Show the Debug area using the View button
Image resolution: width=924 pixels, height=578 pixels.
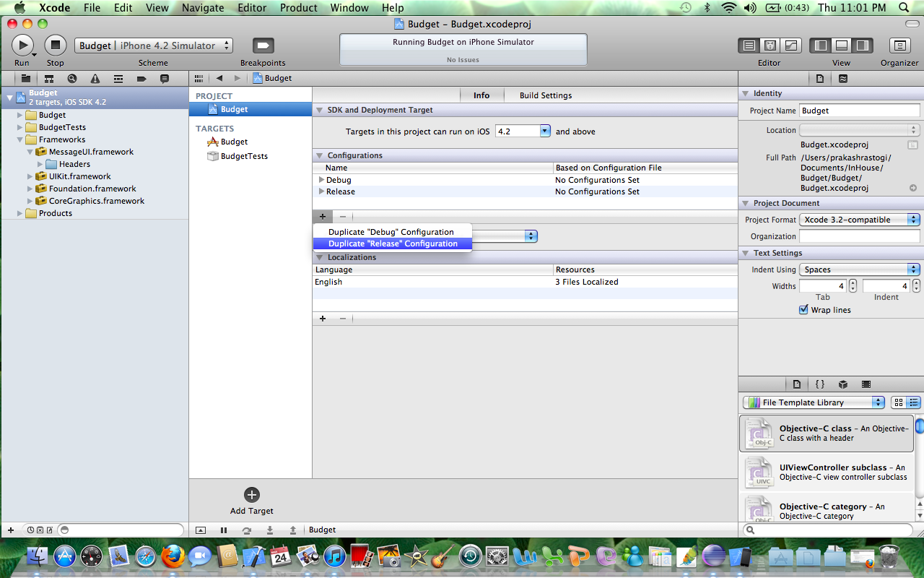841,46
